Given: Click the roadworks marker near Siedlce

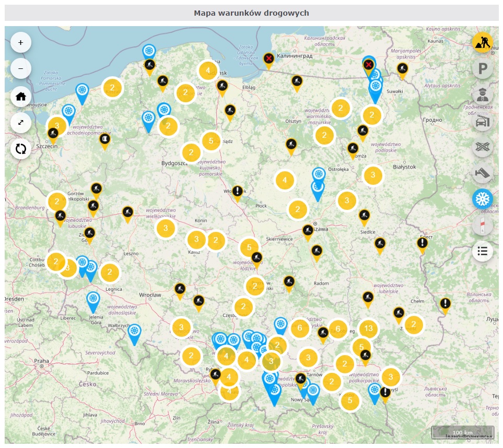Looking at the screenshot, I should point(365,215).
